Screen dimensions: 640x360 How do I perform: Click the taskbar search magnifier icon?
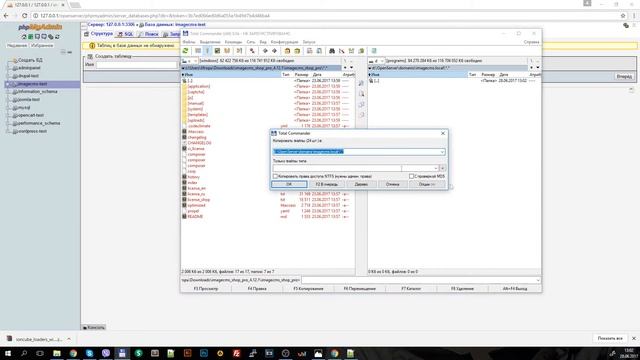24,353
